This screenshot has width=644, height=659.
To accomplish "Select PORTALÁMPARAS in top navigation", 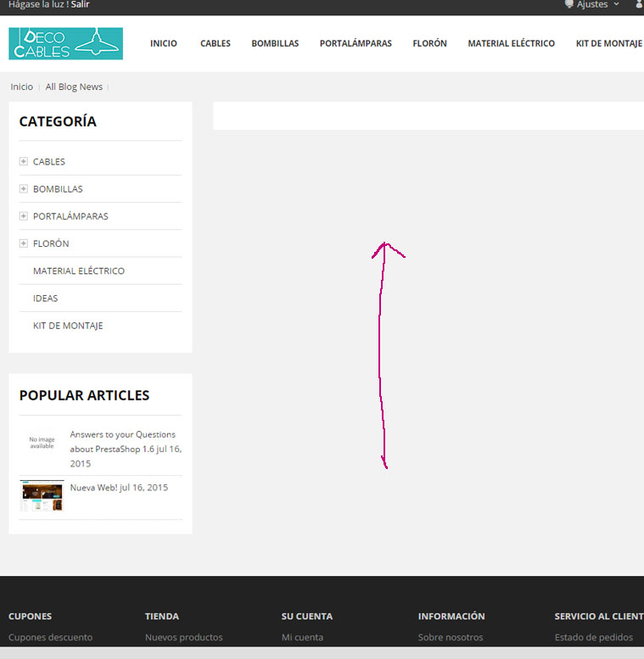I will click(x=356, y=43).
